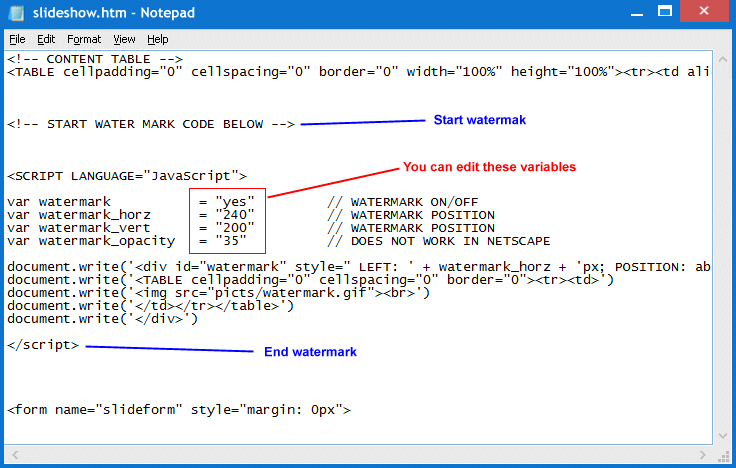
Task: Open the Edit menu
Action: 46,39
